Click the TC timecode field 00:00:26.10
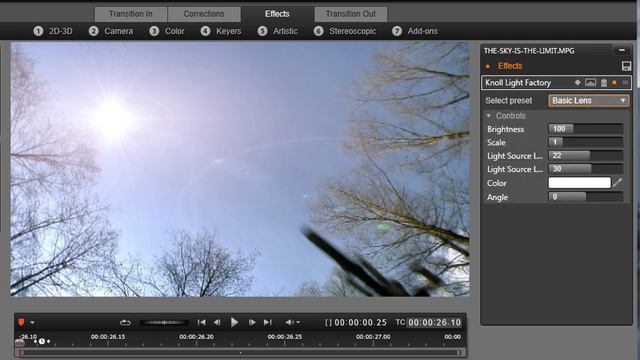This screenshot has height=360, width=640. 435,322
